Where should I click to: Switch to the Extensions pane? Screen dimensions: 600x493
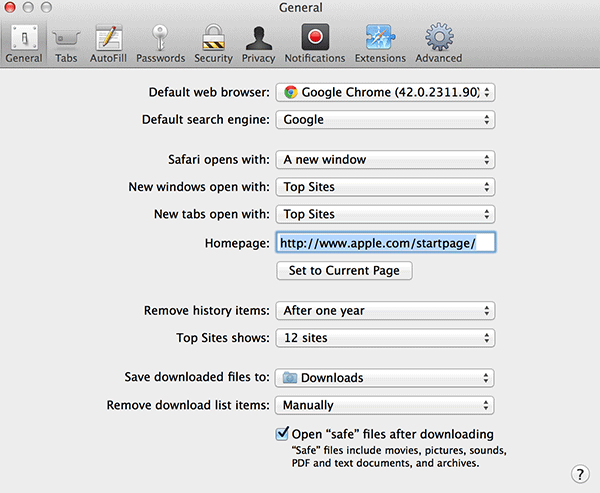click(x=380, y=42)
